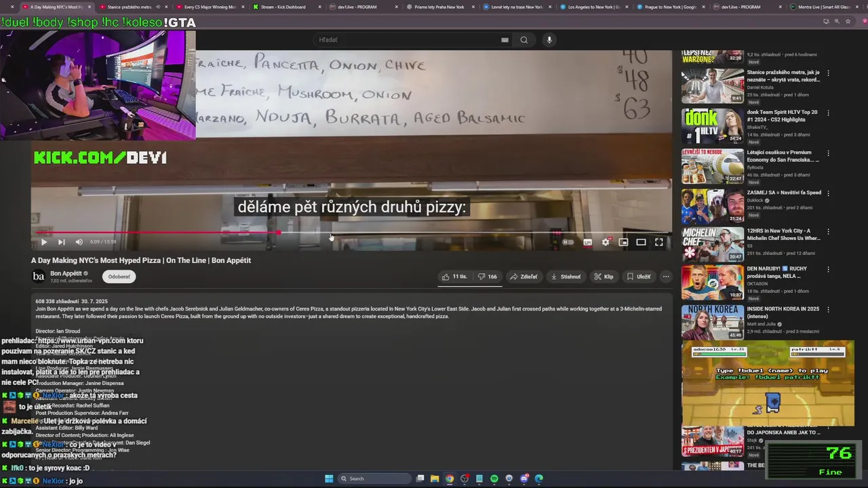Click the search magnifier button
Viewport: 868px width, 488px height.
point(524,40)
